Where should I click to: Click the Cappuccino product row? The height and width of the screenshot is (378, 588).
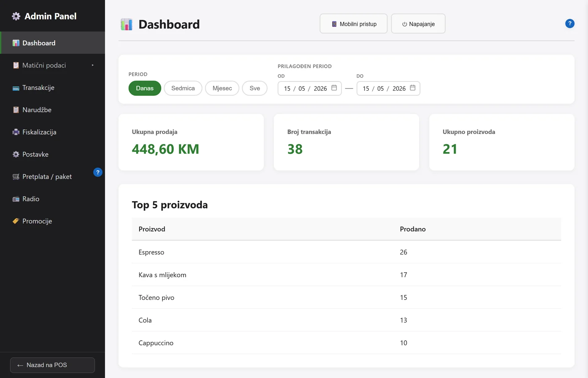[346, 343]
